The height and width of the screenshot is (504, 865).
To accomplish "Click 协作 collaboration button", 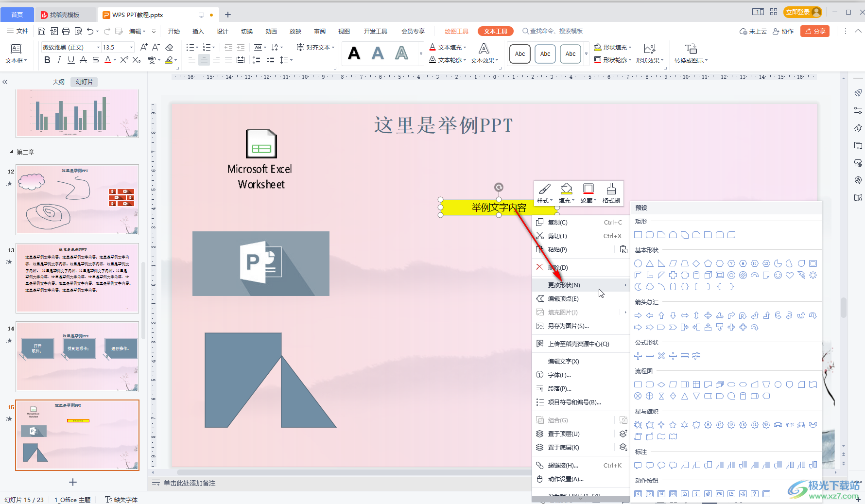I will 783,31.
